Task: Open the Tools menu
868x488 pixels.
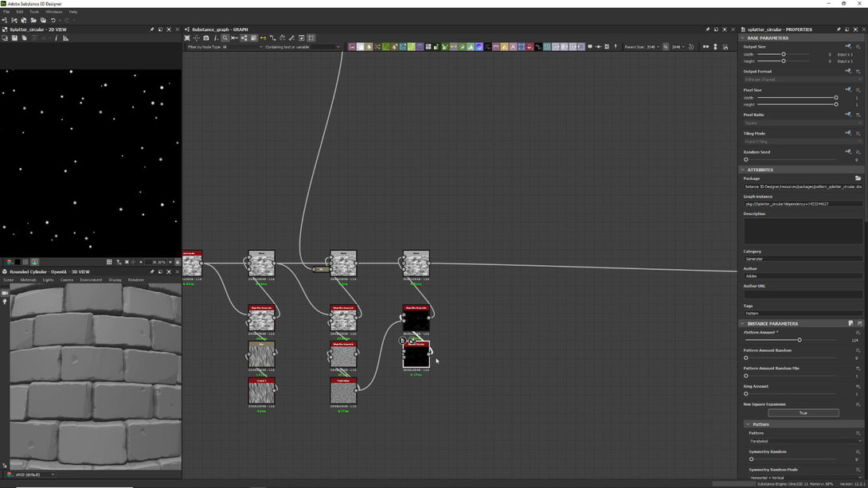Action: coord(34,12)
